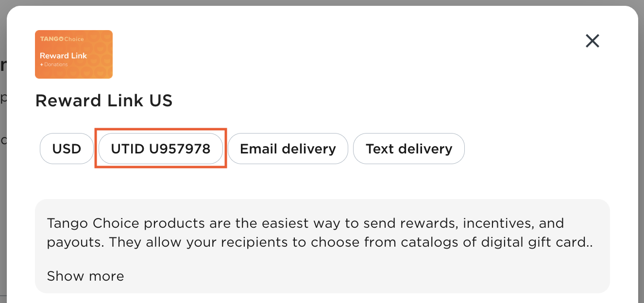Expand description with Show more

[x=85, y=276]
